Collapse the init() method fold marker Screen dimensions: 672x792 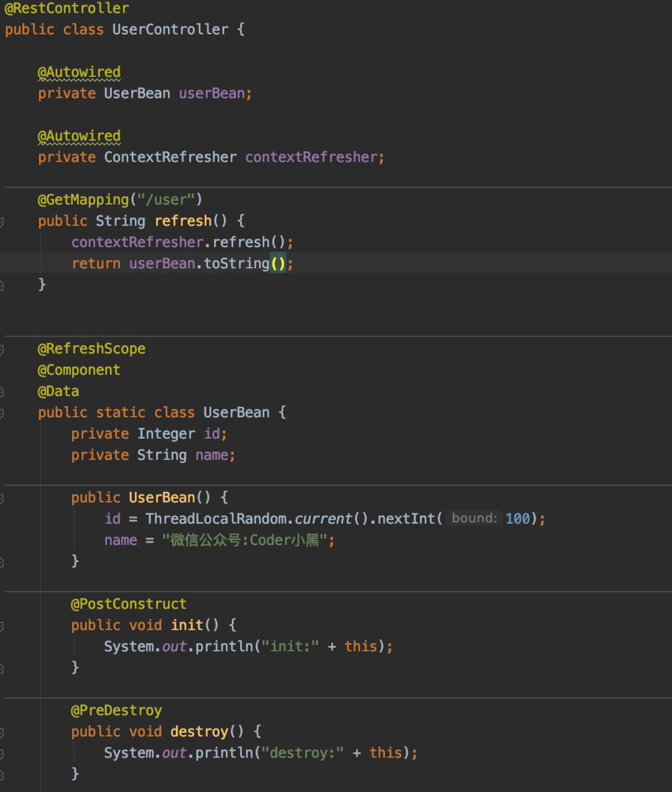(x=2, y=626)
